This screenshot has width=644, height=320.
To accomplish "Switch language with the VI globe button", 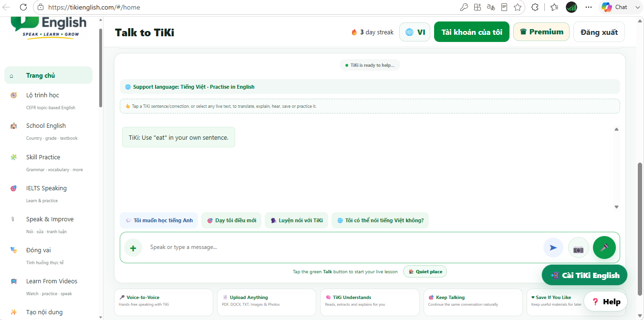I will 415,32.
